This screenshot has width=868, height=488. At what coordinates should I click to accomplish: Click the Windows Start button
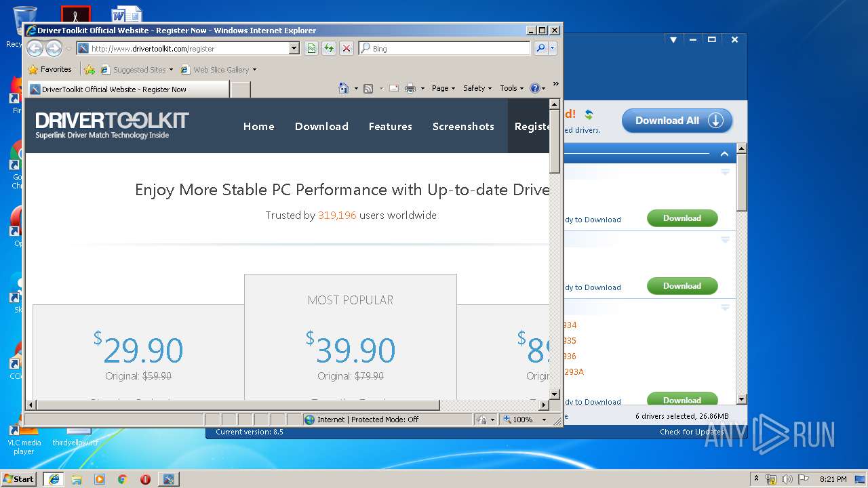[19, 479]
